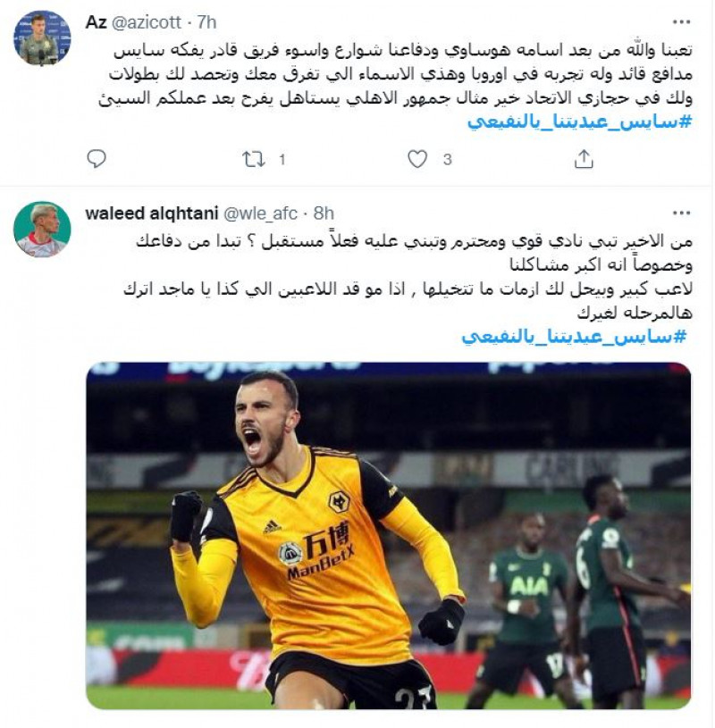This screenshot has width=715, height=728.
Task: Enlarge the photo of player in yellow jersey
Action: click(389, 535)
